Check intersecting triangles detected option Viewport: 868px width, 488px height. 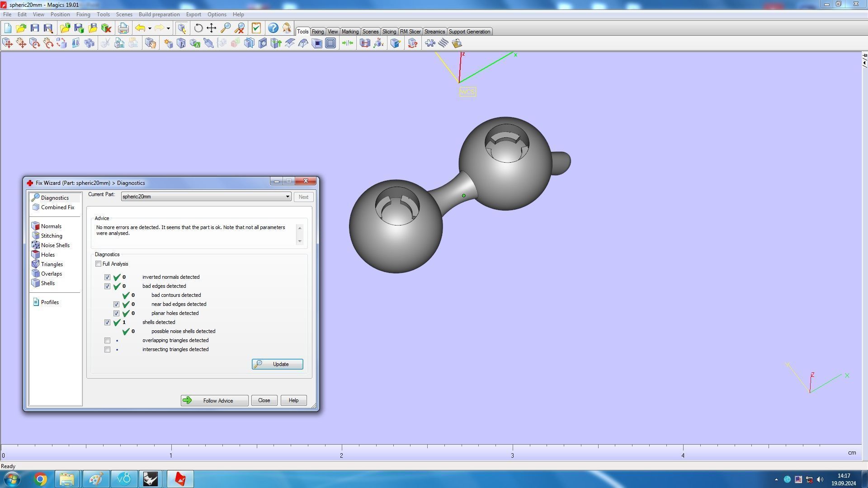coord(107,350)
